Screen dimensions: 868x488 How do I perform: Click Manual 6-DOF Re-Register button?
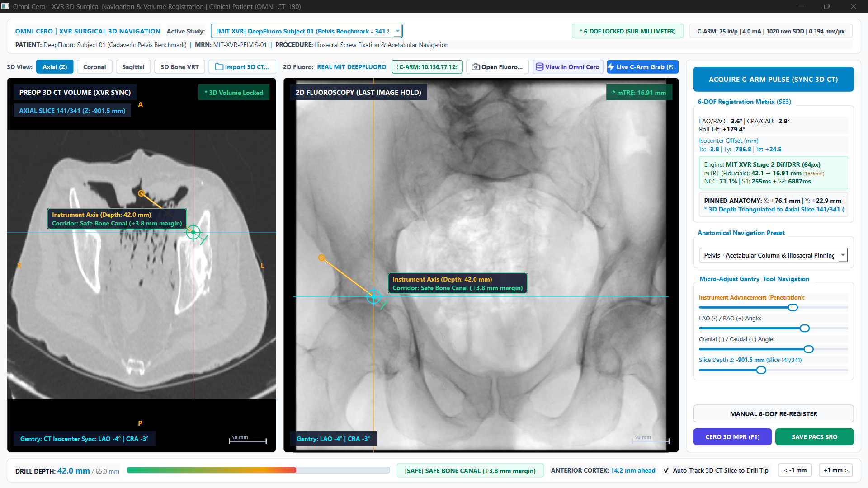point(773,414)
